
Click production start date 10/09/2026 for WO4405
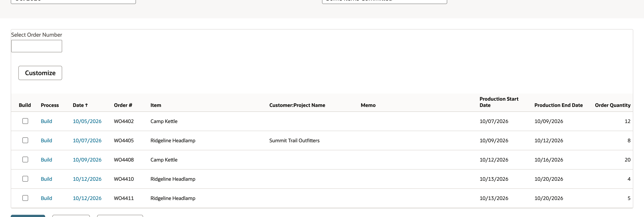point(494,140)
